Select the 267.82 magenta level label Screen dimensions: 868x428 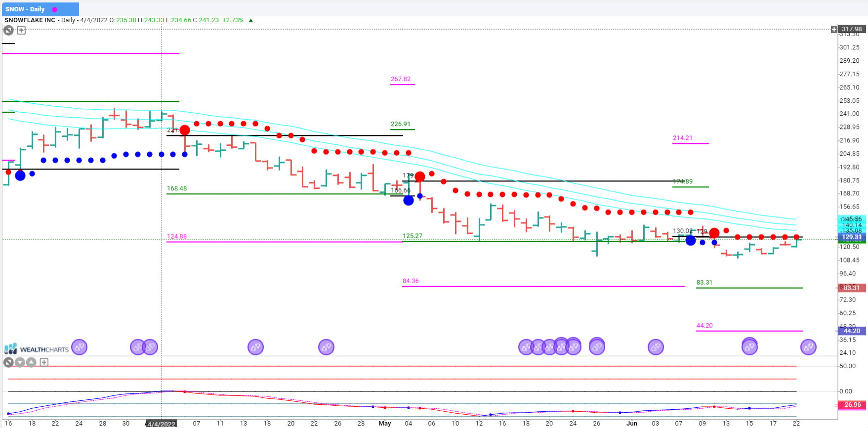coord(401,79)
